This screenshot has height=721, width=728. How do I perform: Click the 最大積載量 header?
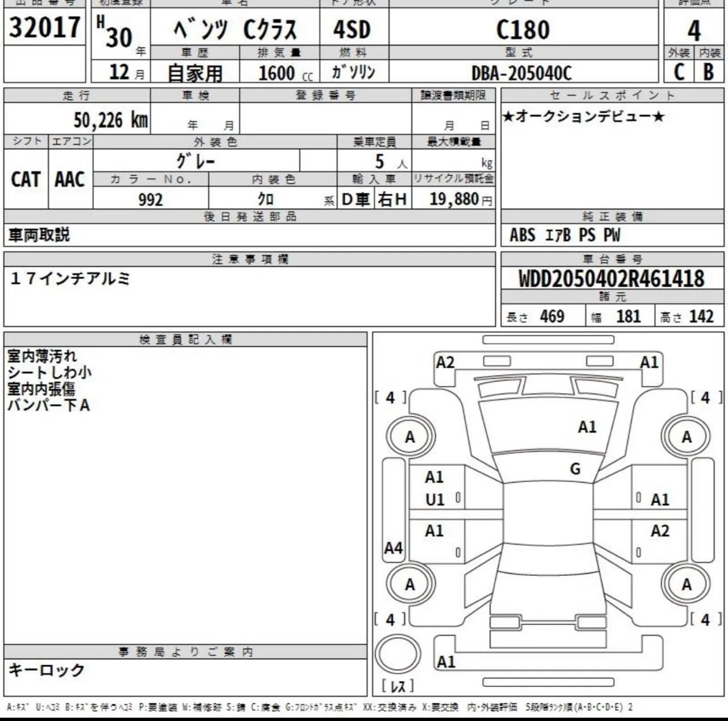coord(454,142)
